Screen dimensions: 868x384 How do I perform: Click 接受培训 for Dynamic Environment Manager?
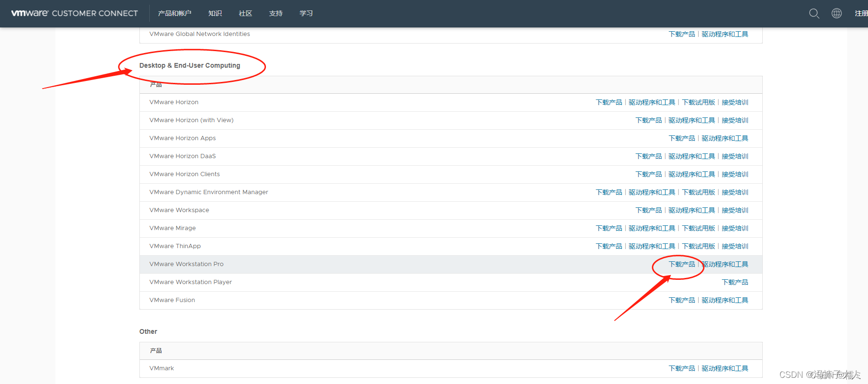coord(735,192)
